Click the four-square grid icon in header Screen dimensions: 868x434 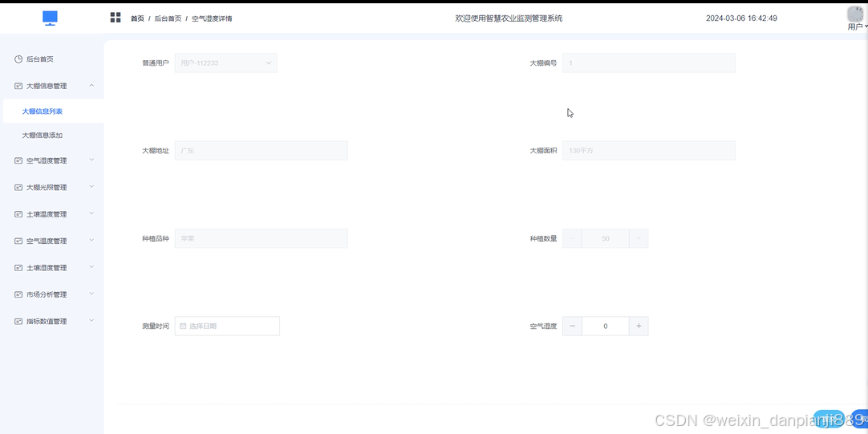(x=116, y=18)
